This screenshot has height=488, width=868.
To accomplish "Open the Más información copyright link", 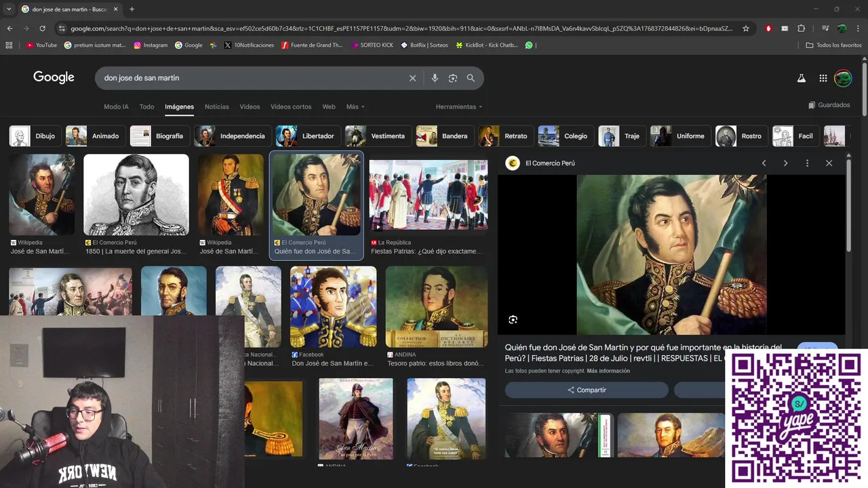I will [608, 371].
